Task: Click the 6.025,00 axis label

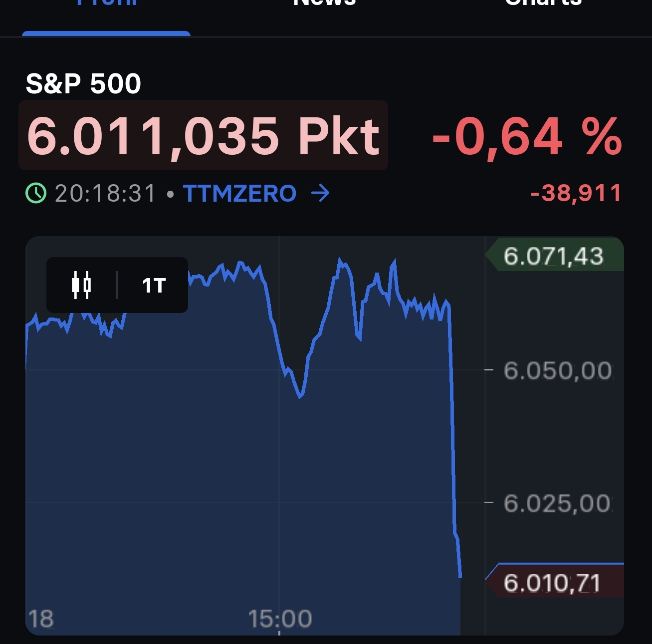Action: [557, 503]
